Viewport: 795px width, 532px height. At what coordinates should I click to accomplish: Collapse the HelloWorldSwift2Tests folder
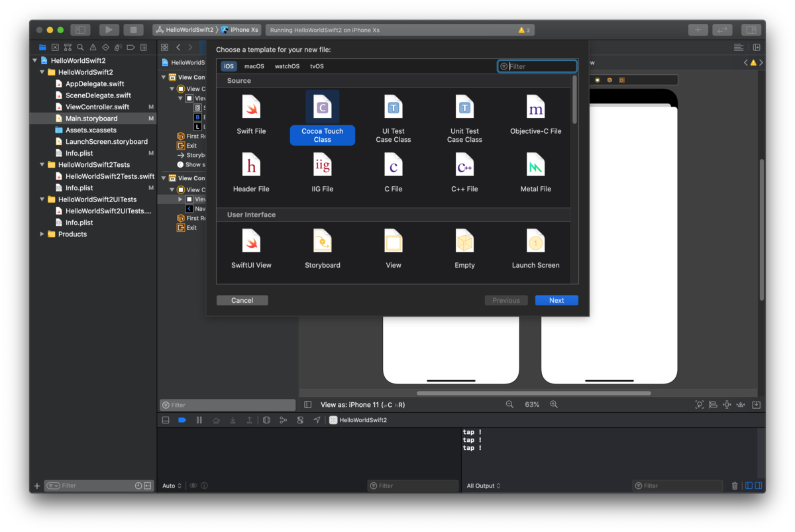[x=42, y=164]
